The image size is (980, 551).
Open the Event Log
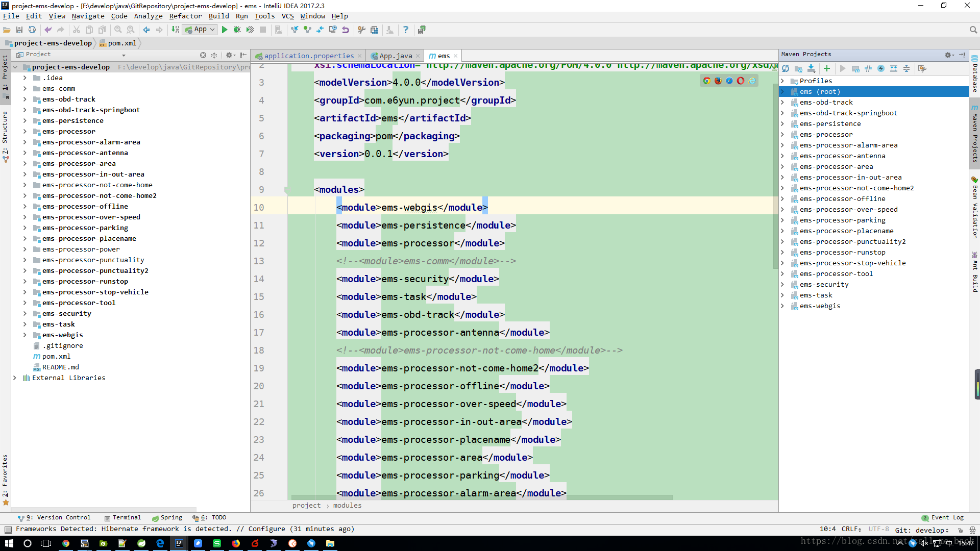click(x=943, y=517)
